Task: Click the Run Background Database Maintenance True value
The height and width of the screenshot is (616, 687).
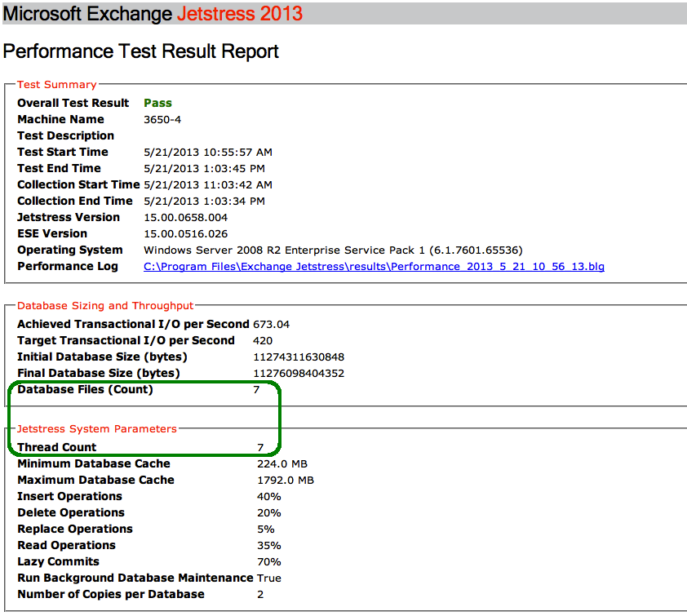Action: pos(269,578)
